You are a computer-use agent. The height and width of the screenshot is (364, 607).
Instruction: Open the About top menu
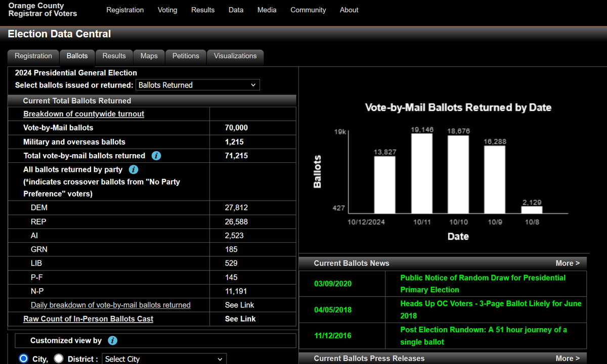(x=349, y=10)
